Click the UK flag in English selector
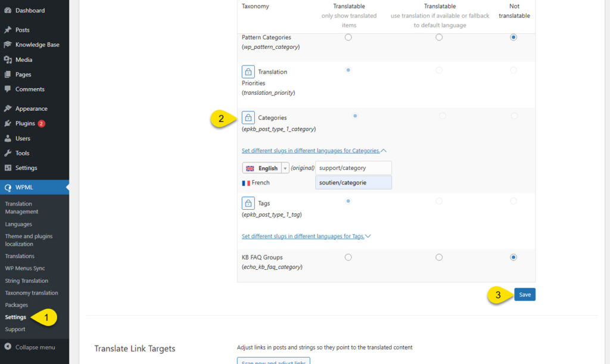This screenshot has height=364, width=610. [x=250, y=169]
